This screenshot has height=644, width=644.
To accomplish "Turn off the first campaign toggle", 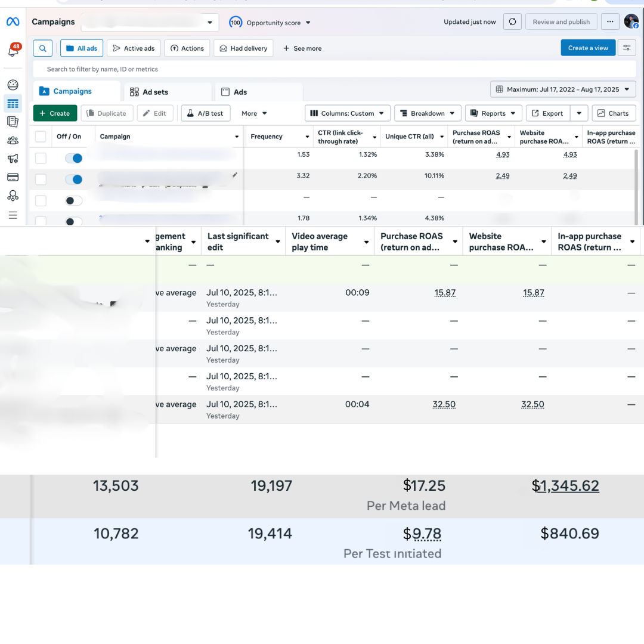I will point(74,158).
